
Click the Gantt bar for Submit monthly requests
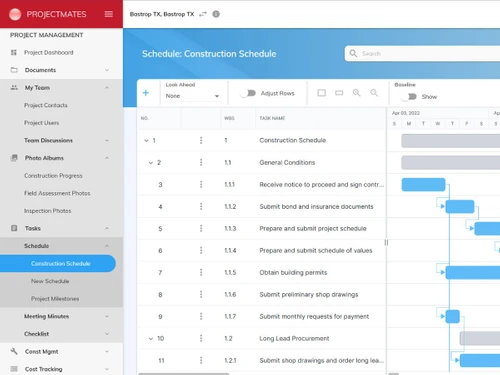[452, 316]
